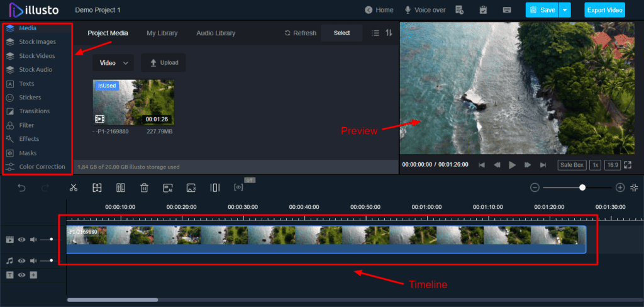Click the remove image background icon
Screen dimensions: 644x307
191,188
